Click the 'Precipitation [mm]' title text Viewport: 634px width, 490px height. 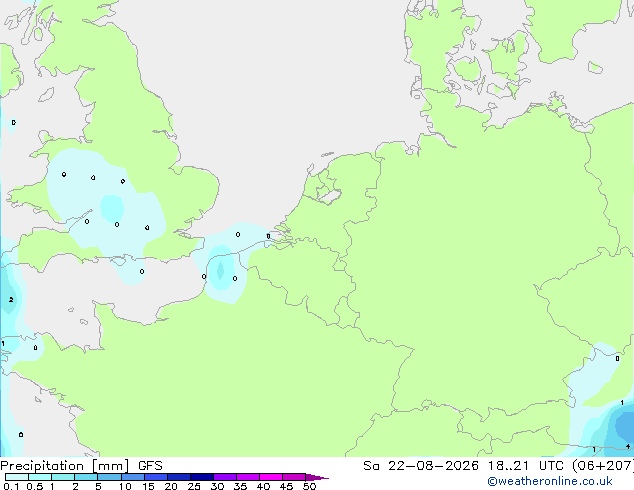coord(65,466)
